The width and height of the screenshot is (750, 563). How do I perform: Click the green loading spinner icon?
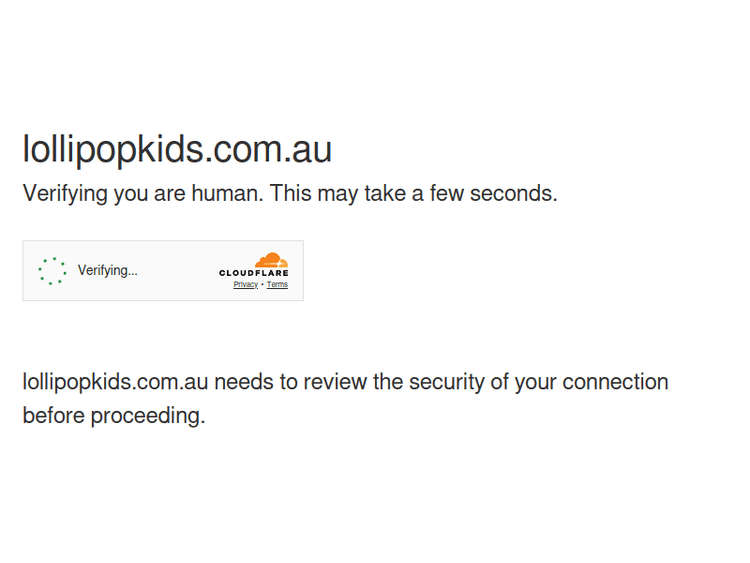point(52,271)
